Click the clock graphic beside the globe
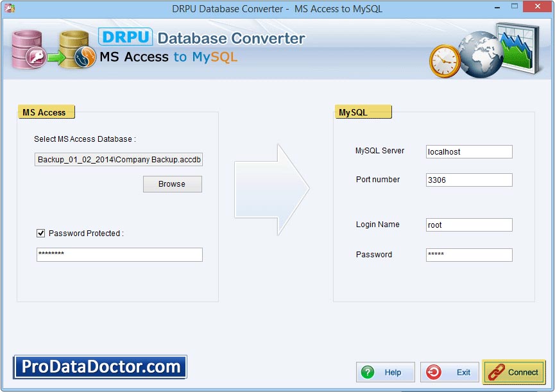 (443, 60)
